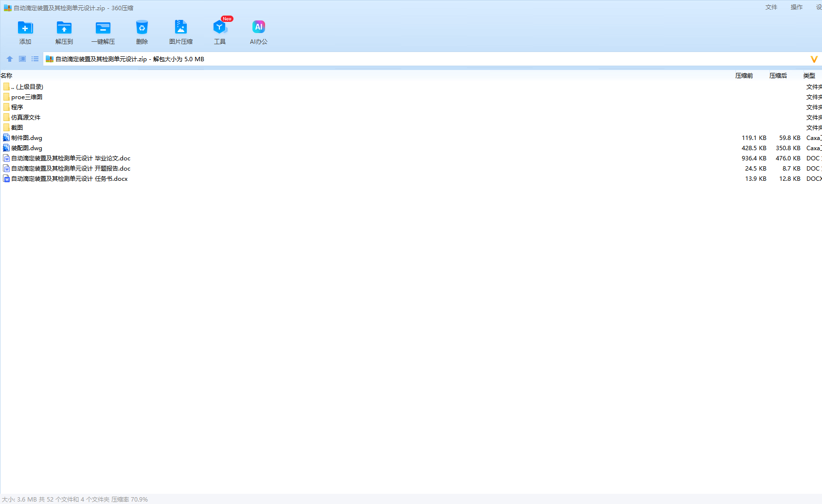Viewport: 822px width, 504px height.
Task: Click the 任务书.docx document icon
Action: (x=6, y=179)
